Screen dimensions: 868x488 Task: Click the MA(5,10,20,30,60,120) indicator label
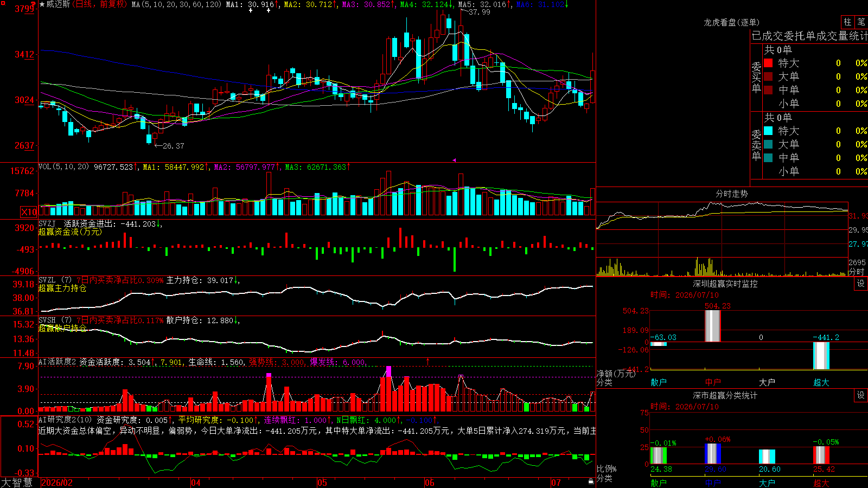pos(177,4)
